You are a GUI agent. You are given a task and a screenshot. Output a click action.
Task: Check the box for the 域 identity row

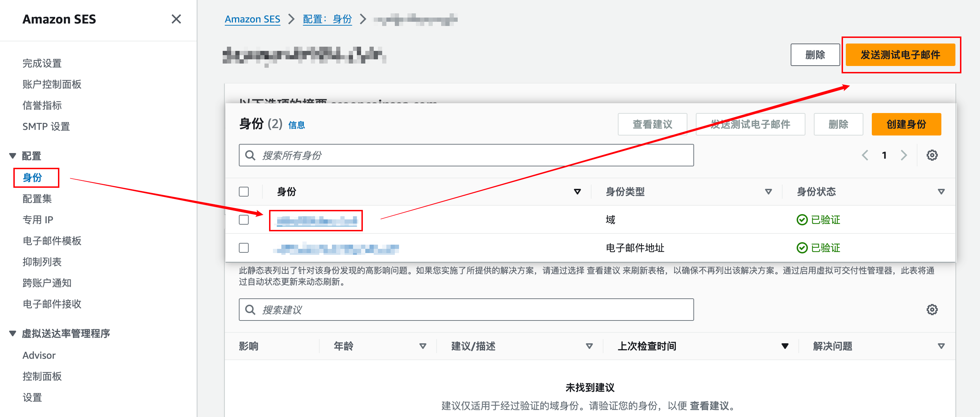(244, 220)
